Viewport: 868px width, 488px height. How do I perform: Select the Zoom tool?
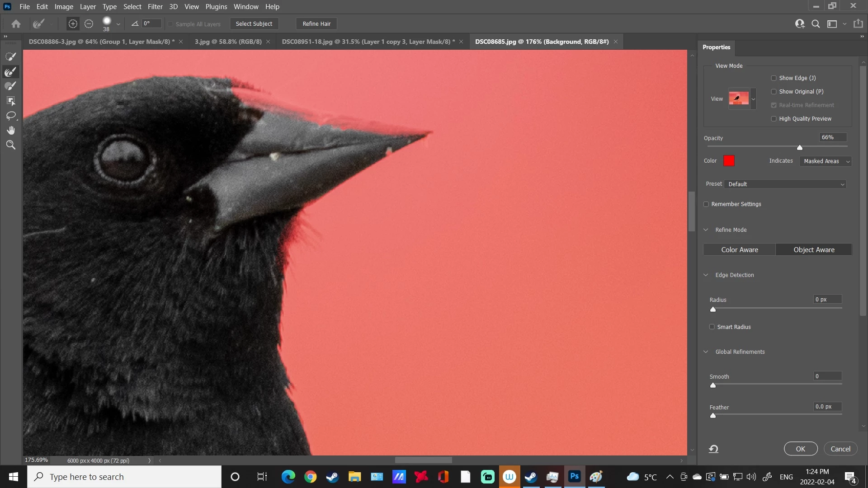point(10,145)
